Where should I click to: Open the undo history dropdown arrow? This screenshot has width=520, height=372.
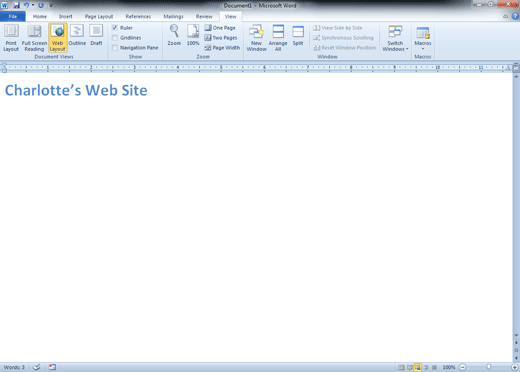coord(33,5)
